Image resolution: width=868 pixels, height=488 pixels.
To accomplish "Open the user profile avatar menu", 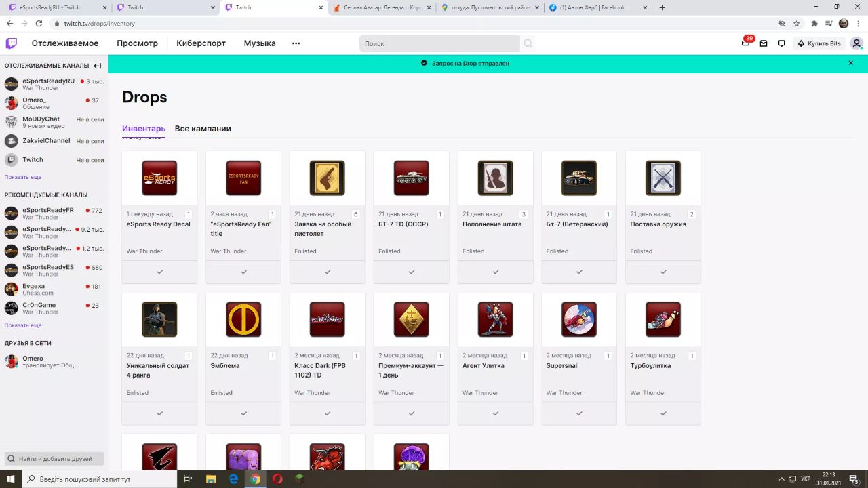I will pyautogui.click(x=856, y=43).
